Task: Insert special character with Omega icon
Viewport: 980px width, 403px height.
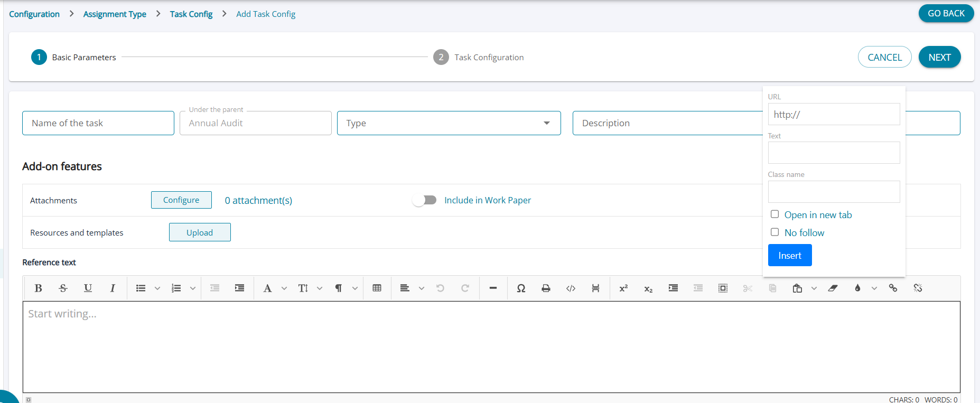Action: (x=521, y=288)
